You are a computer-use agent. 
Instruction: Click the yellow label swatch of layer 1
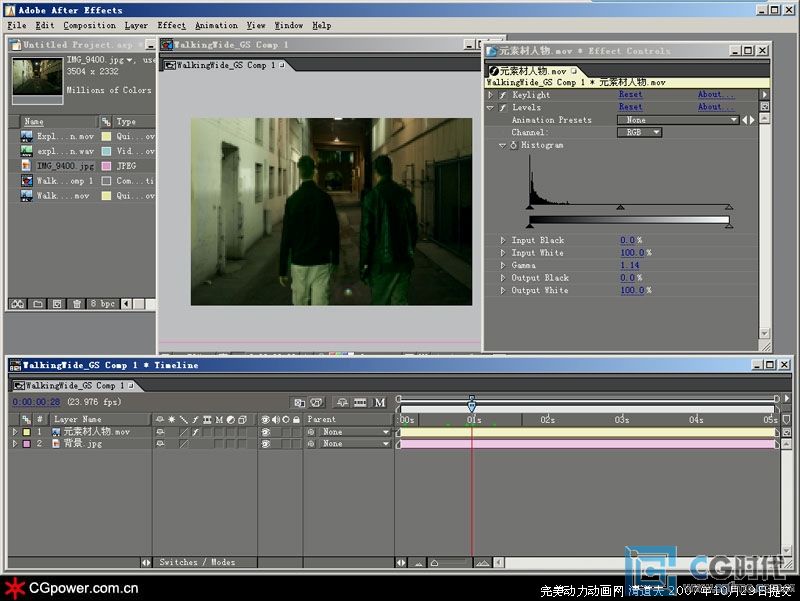click(27, 432)
